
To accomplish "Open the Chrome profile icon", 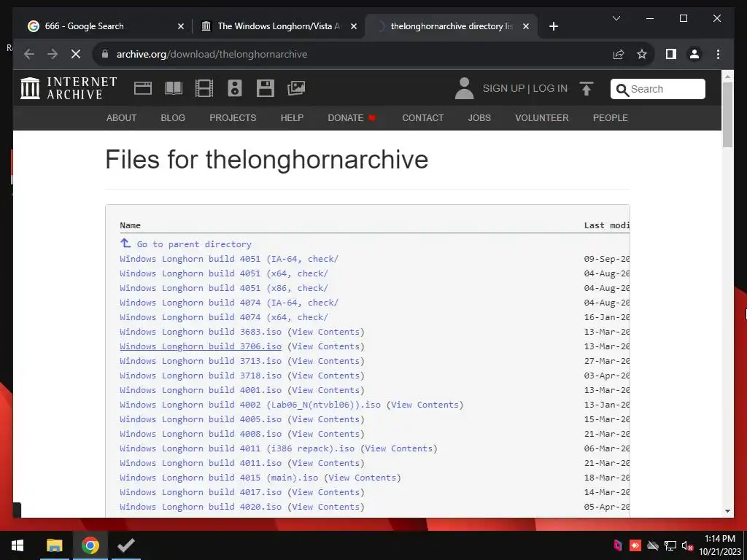I will (x=694, y=54).
